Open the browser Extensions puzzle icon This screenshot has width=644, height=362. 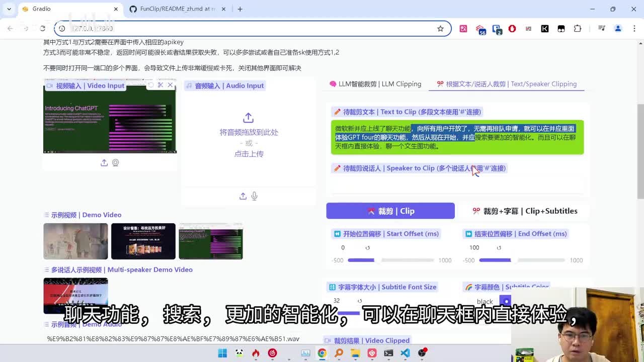point(578,29)
